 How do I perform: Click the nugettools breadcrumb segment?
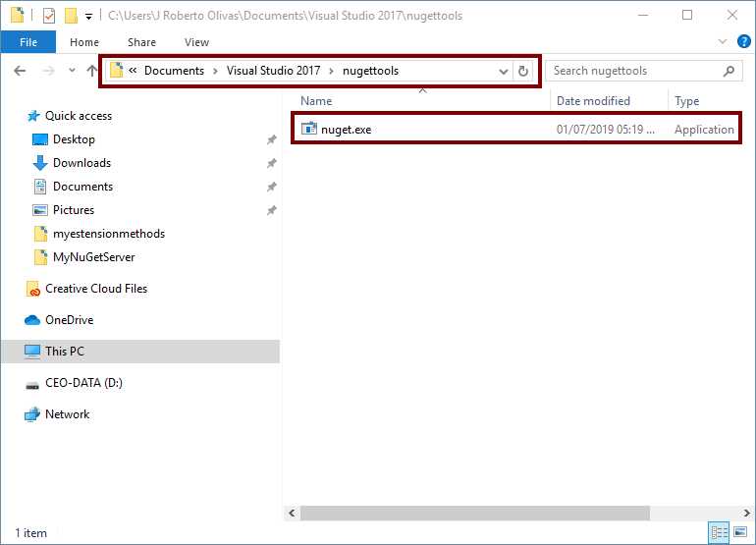tap(370, 71)
